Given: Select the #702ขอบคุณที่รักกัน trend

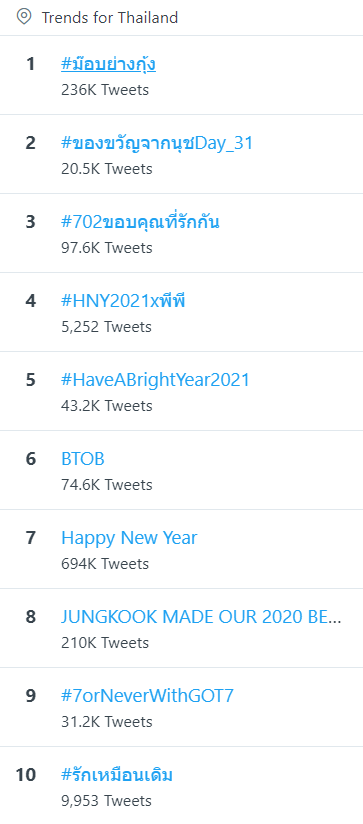Looking at the screenshot, I should [140, 222].
